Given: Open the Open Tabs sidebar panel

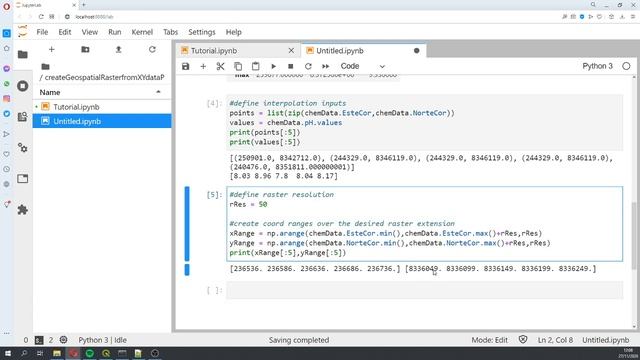Looking at the screenshot, I should (23, 179).
